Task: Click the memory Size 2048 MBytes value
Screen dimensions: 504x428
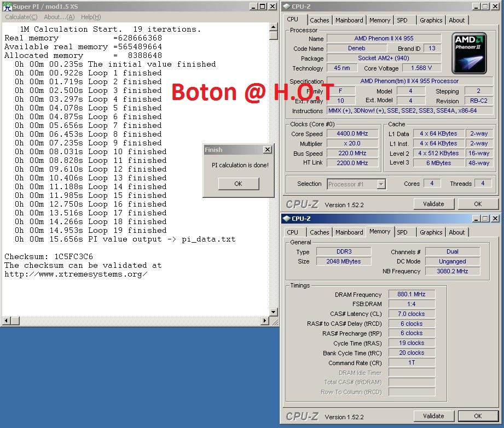Action: click(x=344, y=262)
